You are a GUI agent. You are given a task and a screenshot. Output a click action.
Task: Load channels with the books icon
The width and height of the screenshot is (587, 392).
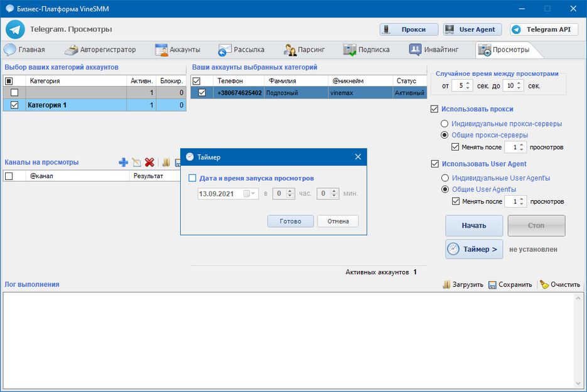166,162
